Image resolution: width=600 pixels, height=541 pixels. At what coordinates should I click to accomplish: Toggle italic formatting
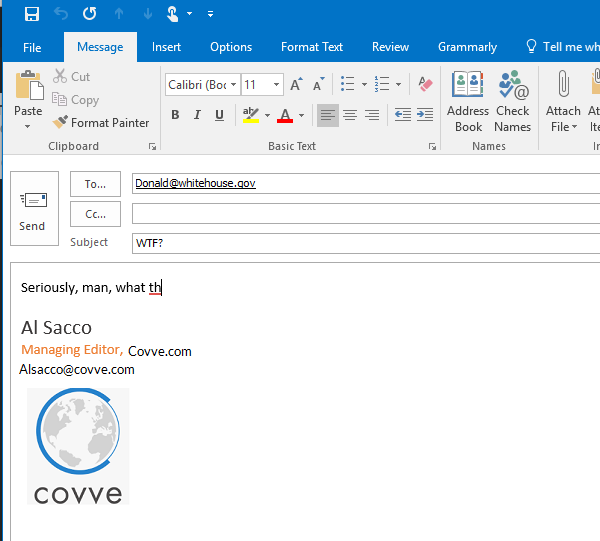[197, 115]
